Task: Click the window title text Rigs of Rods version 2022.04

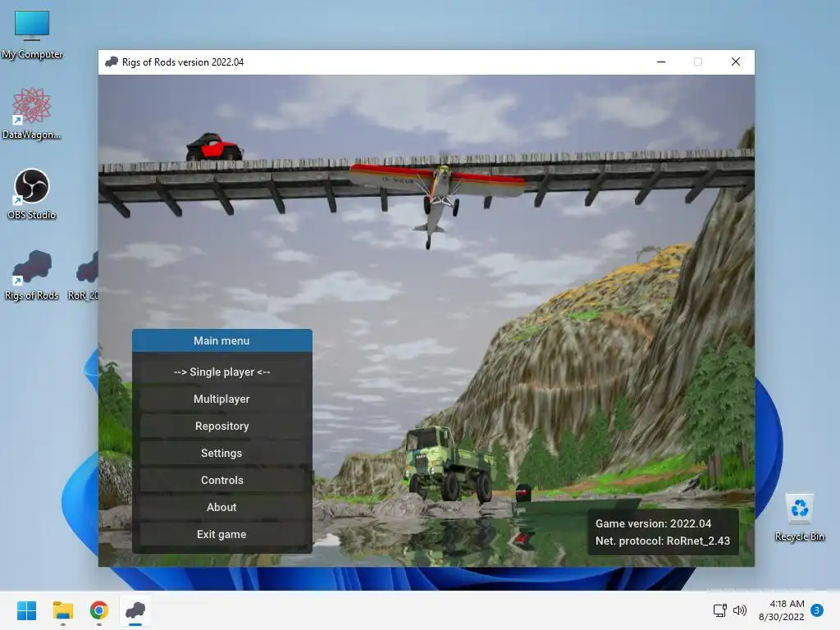Action: click(183, 62)
